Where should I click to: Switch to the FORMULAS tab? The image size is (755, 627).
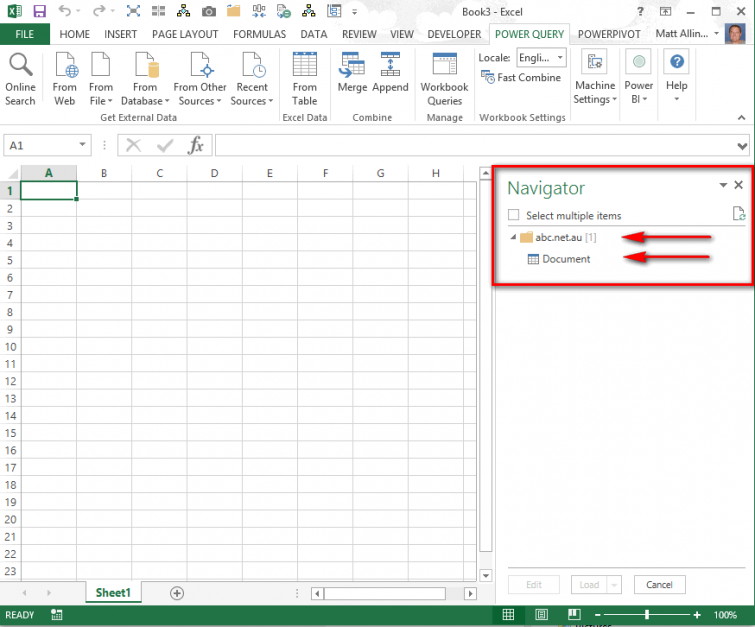click(x=260, y=34)
